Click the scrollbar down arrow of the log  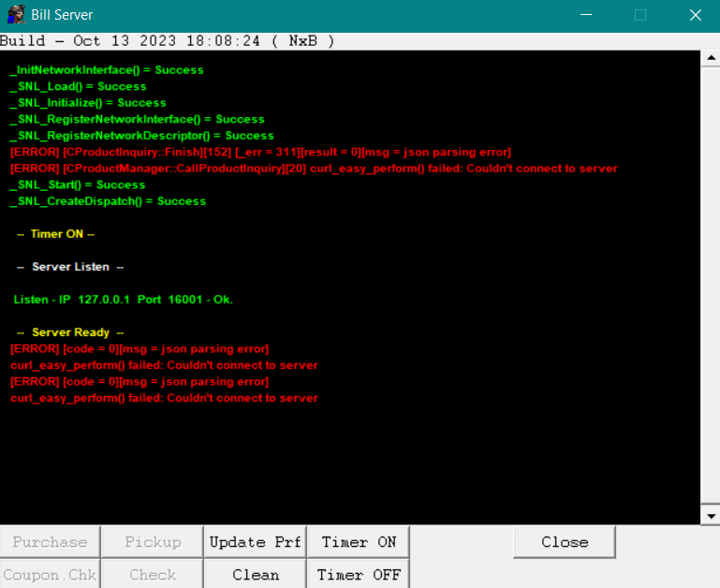tap(711, 516)
